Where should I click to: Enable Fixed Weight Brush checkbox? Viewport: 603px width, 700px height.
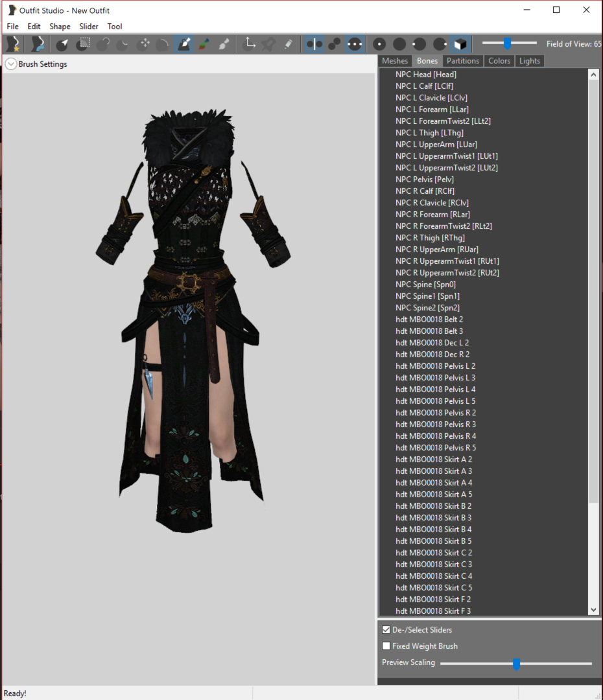[386, 646]
